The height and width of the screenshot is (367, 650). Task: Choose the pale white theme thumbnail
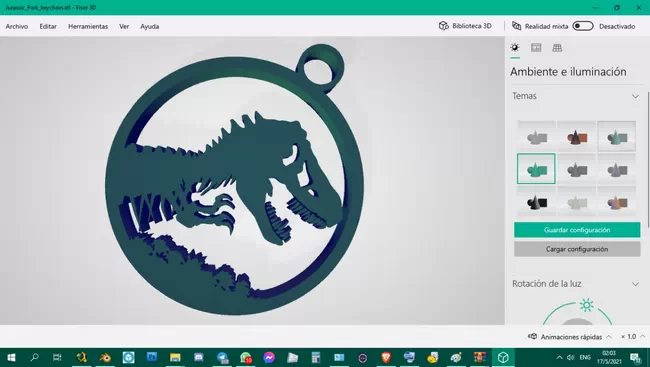click(577, 202)
